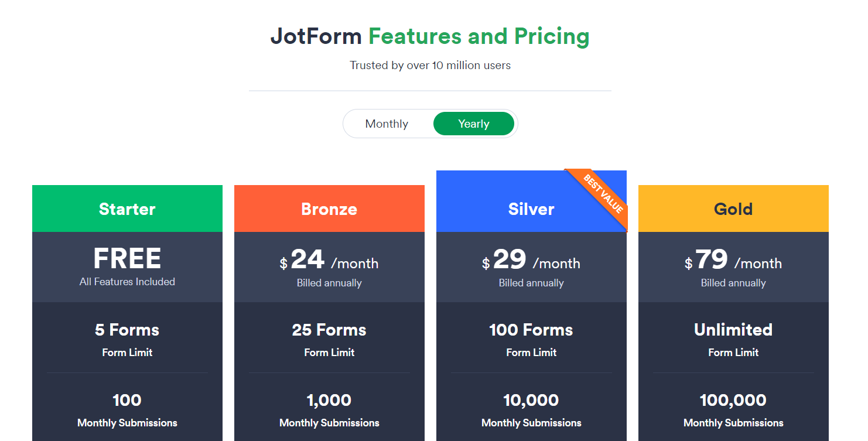Click the $29 /month price on Silver
The width and height of the screenshot is (868, 441).
pyautogui.click(x=531, y=262)
